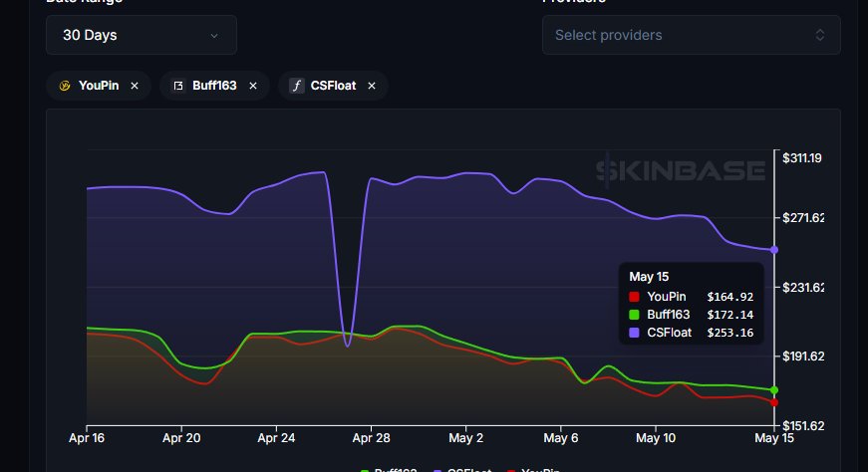
Task: Click the YouPin logo icon
Action: tap(65, 86)
